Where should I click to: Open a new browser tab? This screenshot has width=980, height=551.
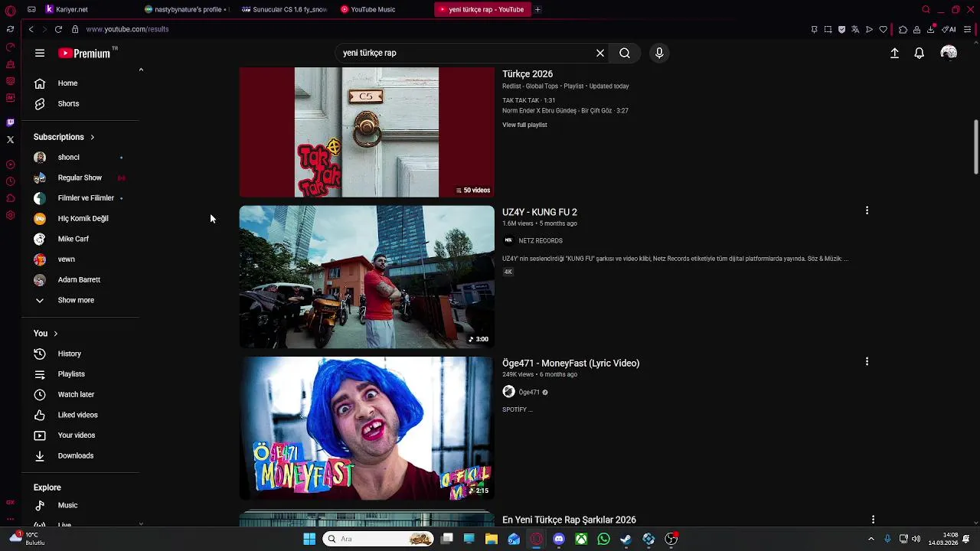(537, 9)
